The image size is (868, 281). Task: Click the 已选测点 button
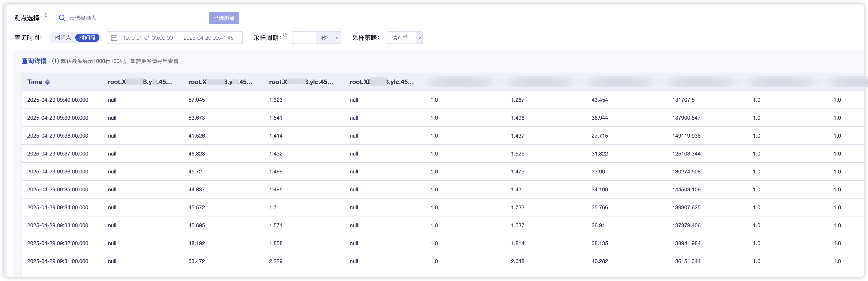coord(224,18)
